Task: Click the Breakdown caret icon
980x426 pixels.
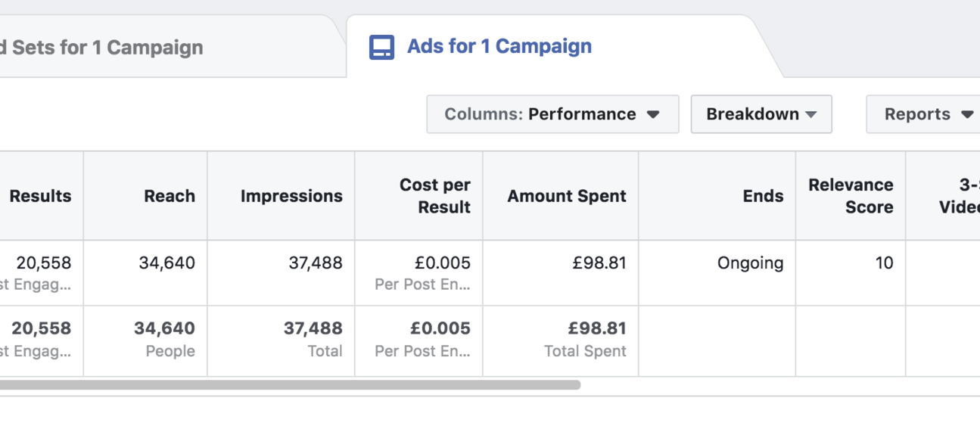Action: pos(811,115)
